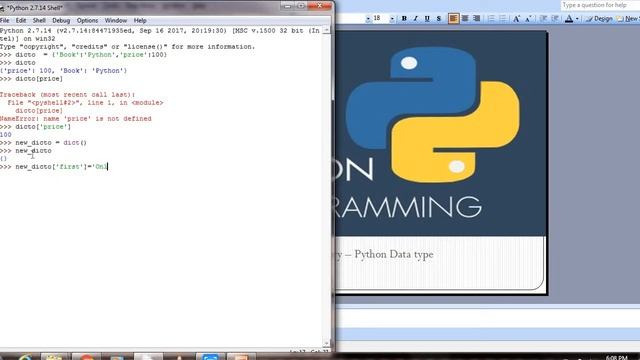This screenshot has width=640, height=360.
Task: Open the font name dropdown arrow
Action: (x=368, y=18)
